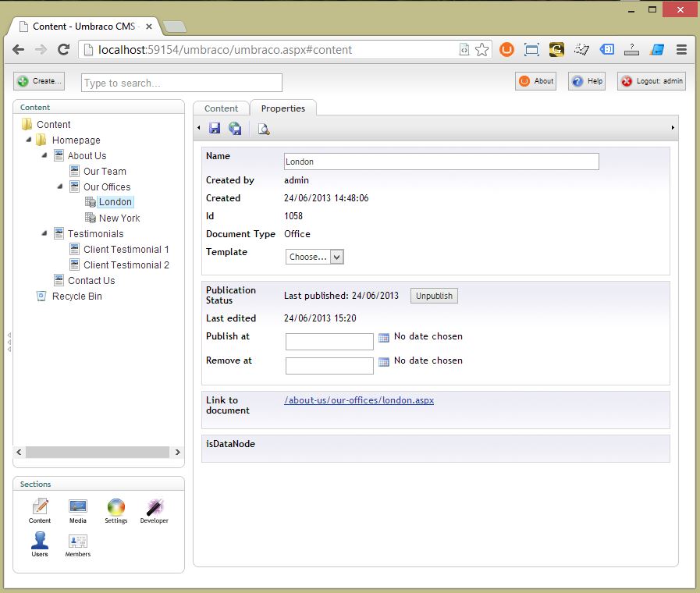Collapse the Homepage tree node
Screen dimensions: 700x593
click(29, 140)
